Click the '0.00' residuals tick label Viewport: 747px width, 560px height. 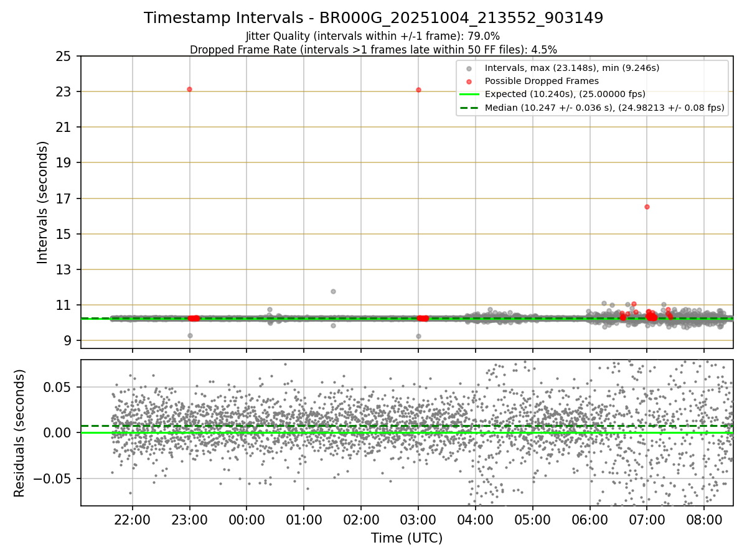pyautogui.click(x=59, y=433)
